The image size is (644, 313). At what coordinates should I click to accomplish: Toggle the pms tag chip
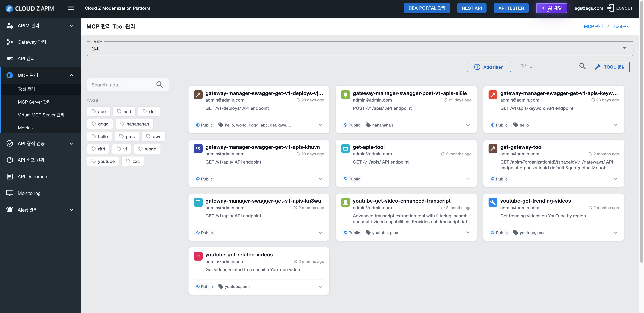(x=127, y=136)
